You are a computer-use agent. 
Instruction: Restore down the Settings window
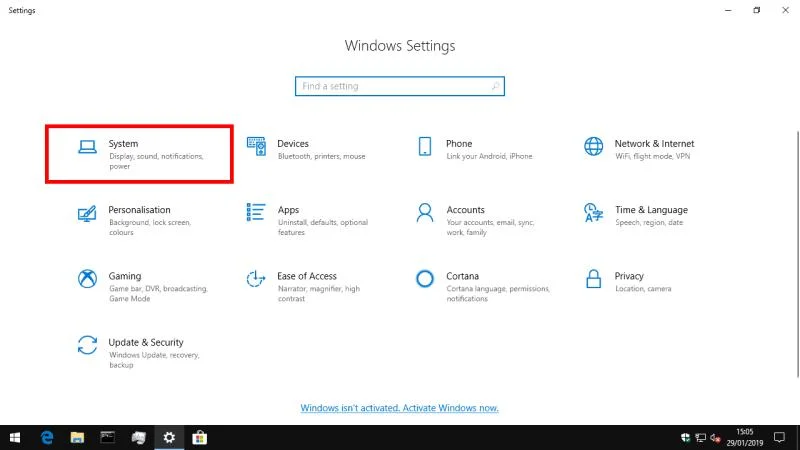pos(757,10)
